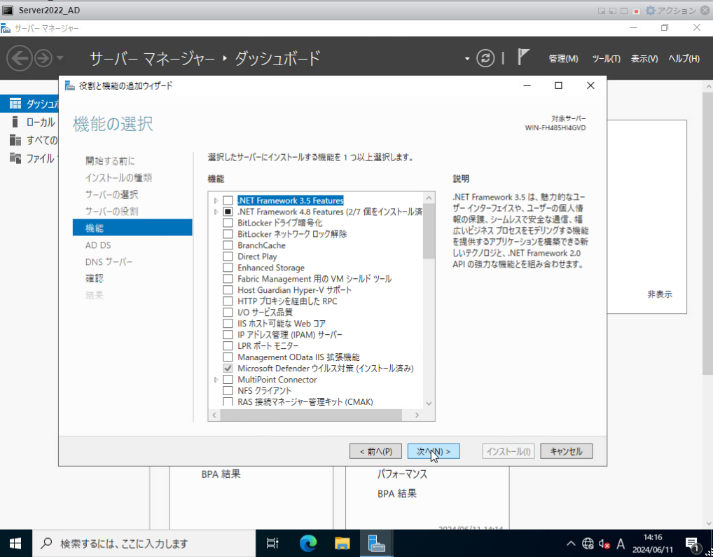Go to サーバーの役割 wizard step
The image size is (713, 557).
coord(111,211)
